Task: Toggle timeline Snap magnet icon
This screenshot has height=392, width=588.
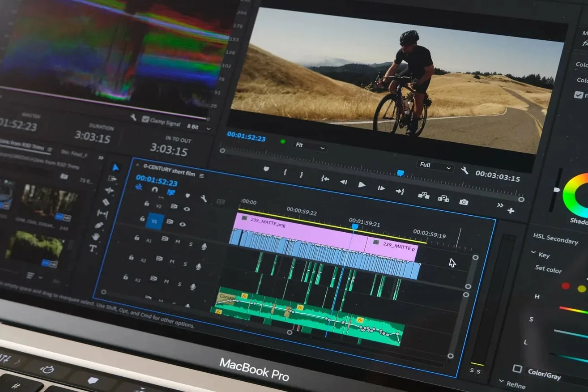Action: (x=154, y=190)
